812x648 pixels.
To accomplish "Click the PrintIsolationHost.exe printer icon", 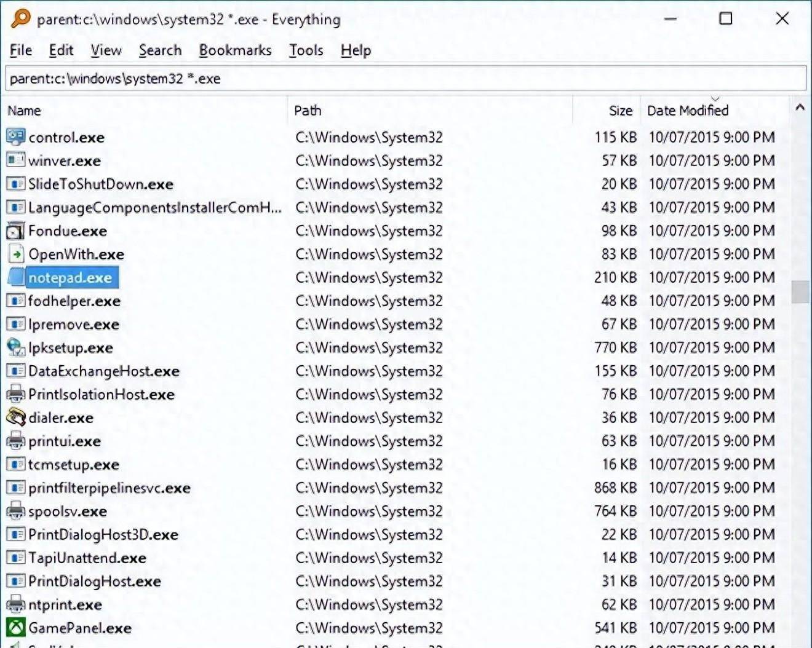I will click(15, 393).
